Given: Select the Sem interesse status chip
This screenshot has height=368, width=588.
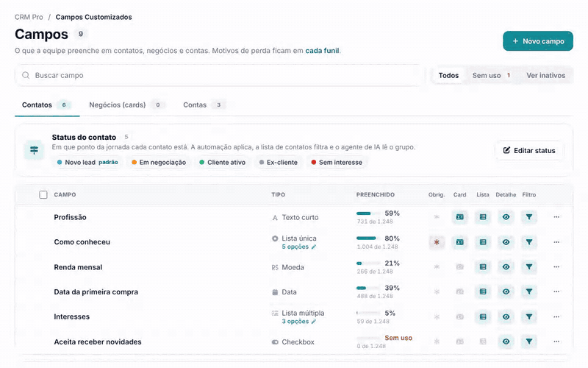Looking at the screenshot, I should pos(337,162).
